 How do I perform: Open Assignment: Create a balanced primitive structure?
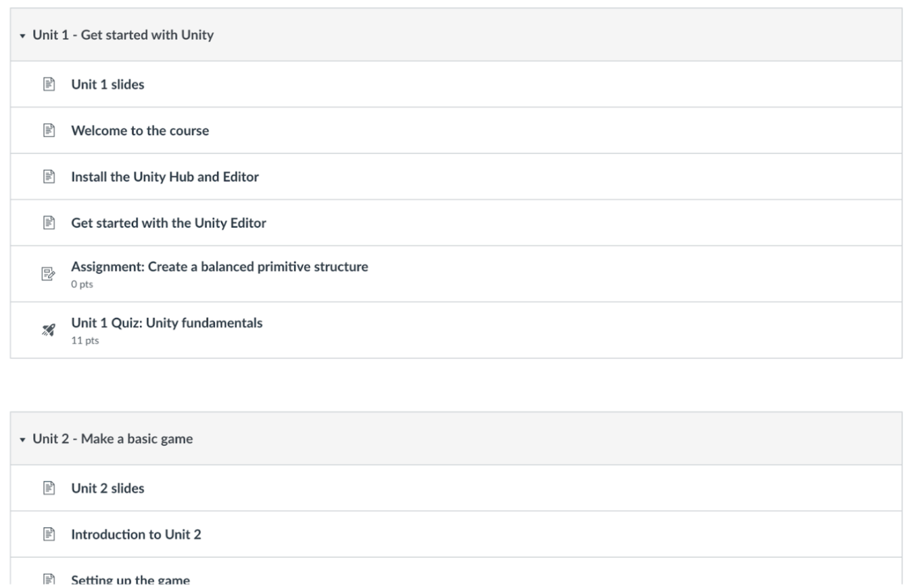(x=219, y=267)
